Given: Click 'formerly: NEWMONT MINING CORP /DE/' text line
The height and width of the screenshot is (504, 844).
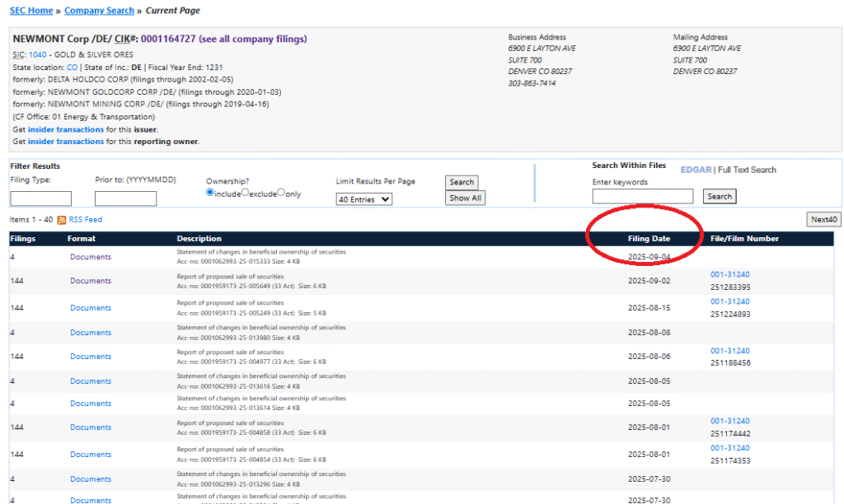Looking at the screenshot, I should coord(140,105).
